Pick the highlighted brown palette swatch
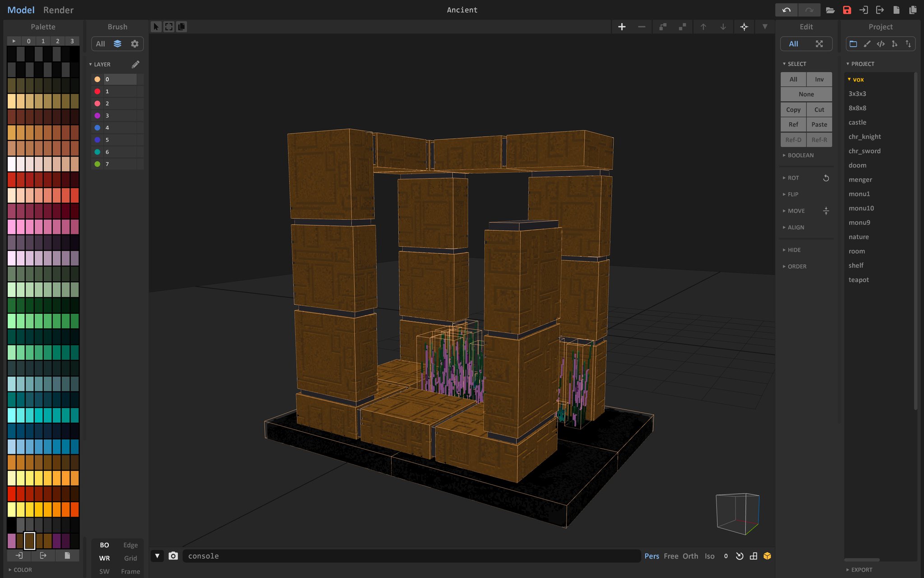 [x=29, y=541]
